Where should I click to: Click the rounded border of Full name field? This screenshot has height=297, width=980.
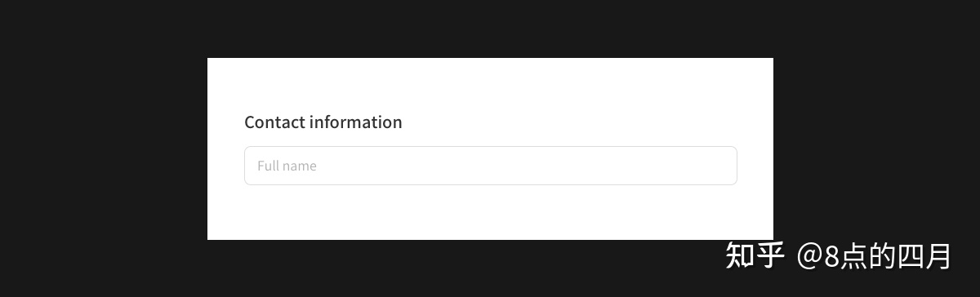pos(490,146)
